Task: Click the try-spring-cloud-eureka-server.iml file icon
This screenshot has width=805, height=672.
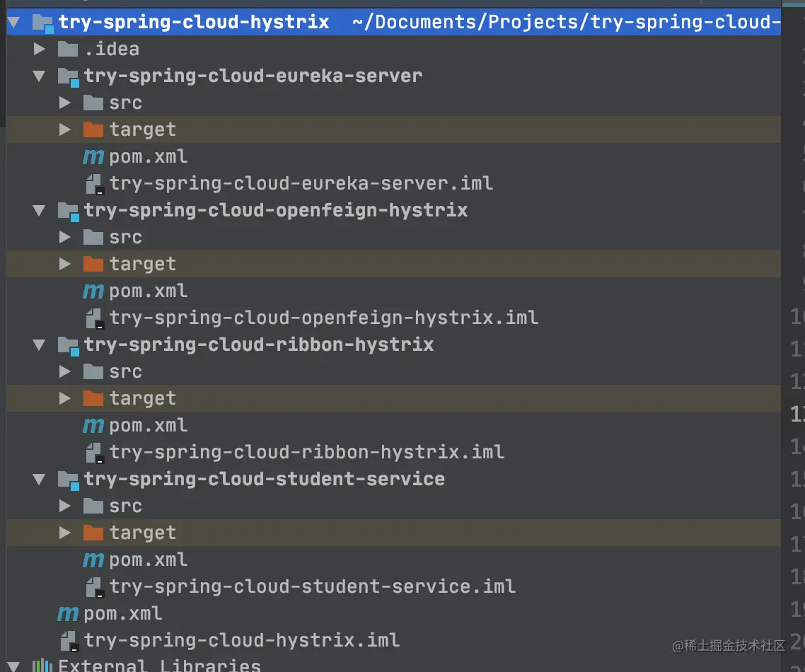Action: [95, 185]
